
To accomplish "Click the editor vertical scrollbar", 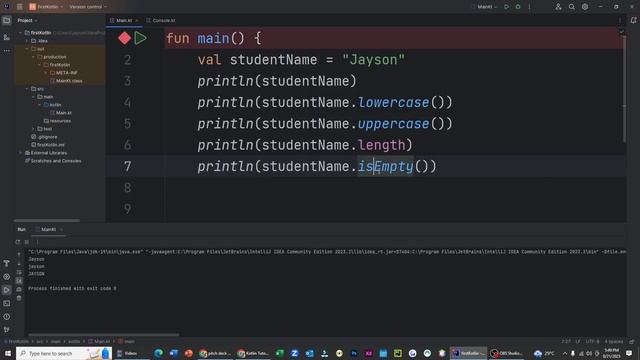I will (x=624, y=88).
